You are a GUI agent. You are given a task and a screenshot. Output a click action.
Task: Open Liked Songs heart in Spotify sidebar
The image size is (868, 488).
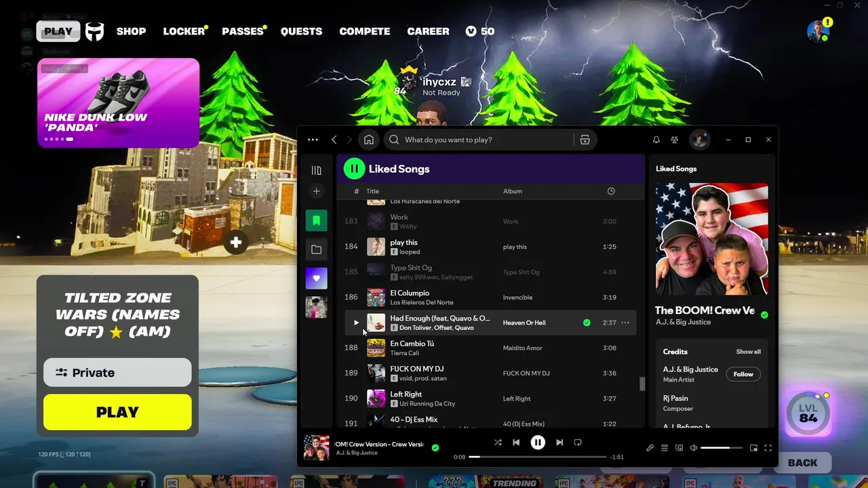pyautogui.click(x=316, y=279)
